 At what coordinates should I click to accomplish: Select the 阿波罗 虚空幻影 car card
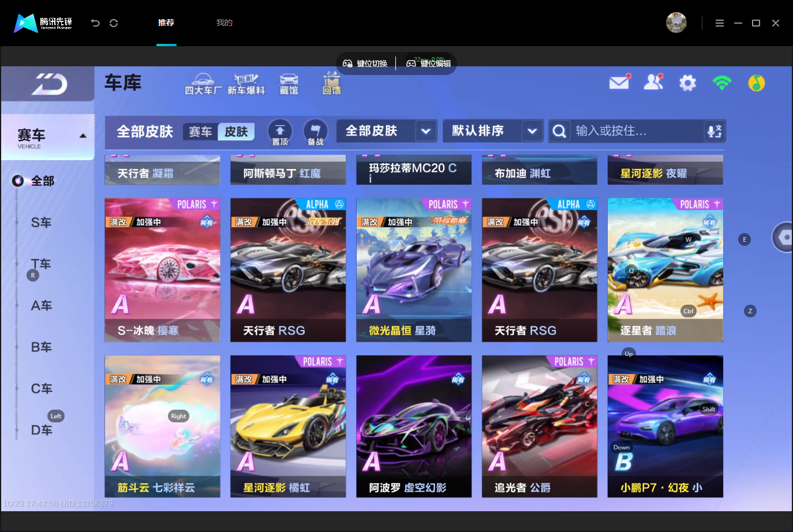click(414, 426)
